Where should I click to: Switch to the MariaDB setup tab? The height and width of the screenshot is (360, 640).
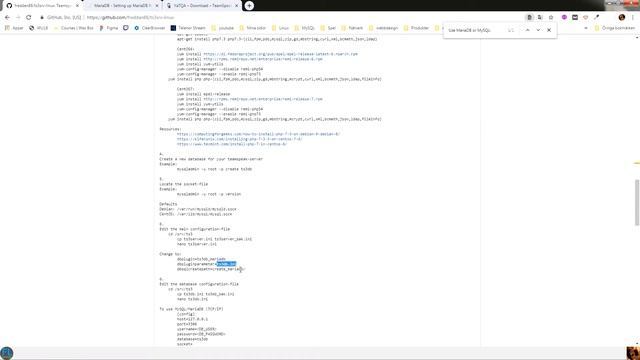(x=122, y=6)
